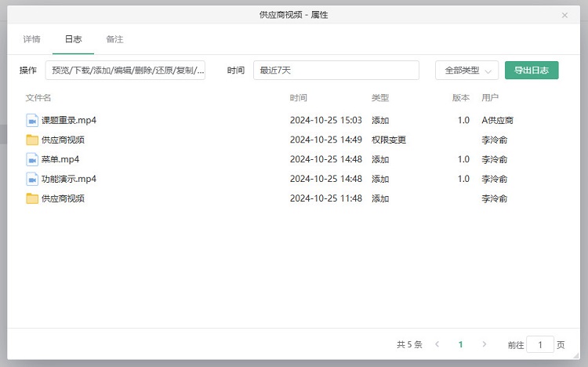The height and width of the screenshot is (367, 588).
Task: Click the video file icon for 课题重录.mp4
Action: 32,120
